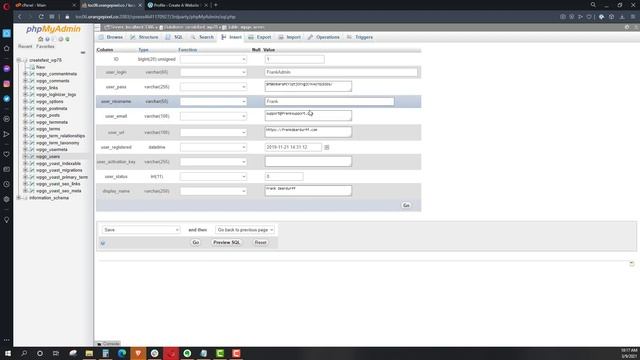Select wpgo_options table in tree
The height and width of the screenshot is (360, 640).
point(50,101)
